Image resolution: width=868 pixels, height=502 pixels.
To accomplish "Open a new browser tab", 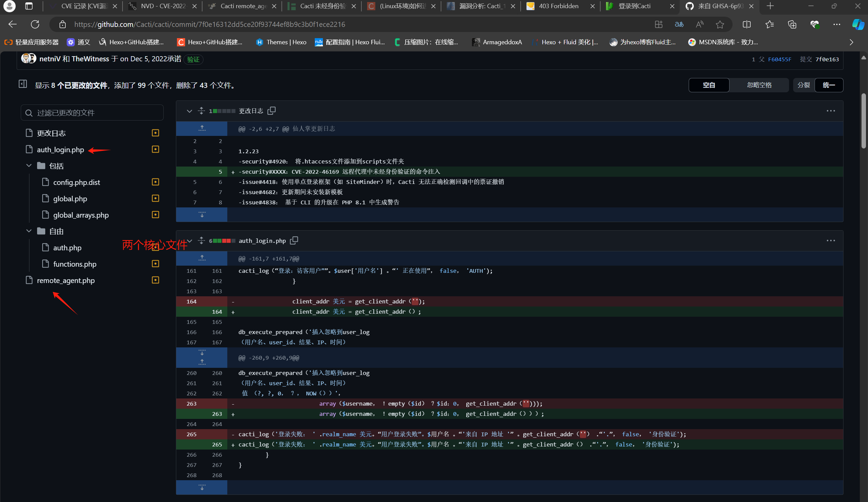I will (771, 6).
